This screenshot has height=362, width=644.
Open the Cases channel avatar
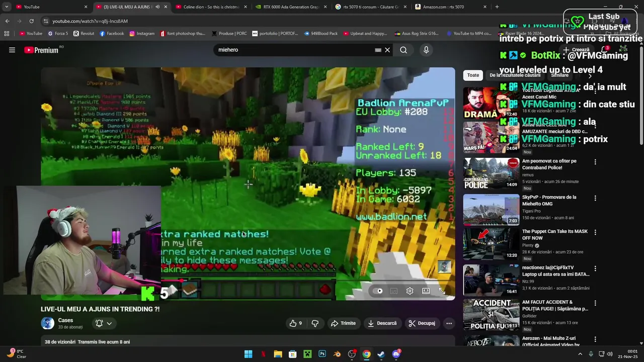48,323
